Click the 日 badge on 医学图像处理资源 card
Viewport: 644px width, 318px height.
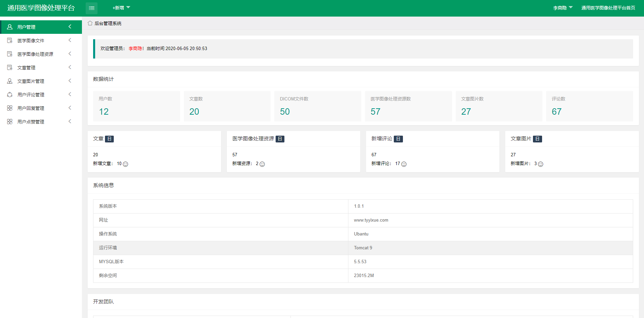[x=280, y=139]
